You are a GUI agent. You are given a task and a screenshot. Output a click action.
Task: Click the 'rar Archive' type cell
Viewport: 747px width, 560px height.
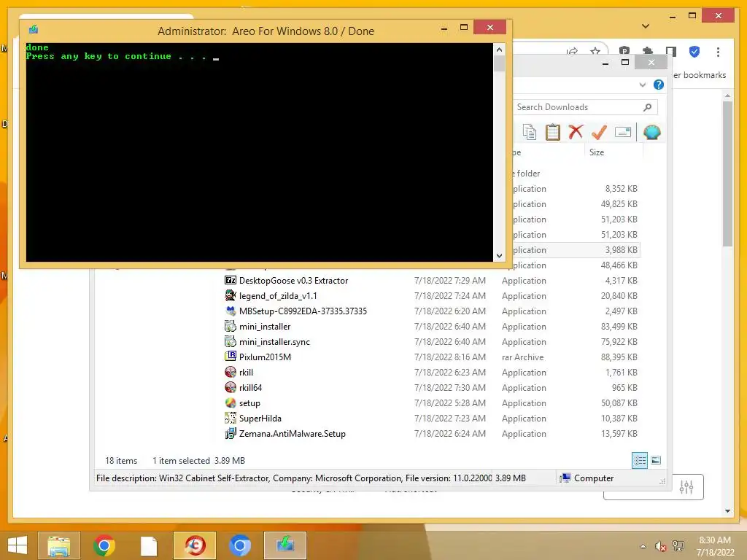(522, 357)
